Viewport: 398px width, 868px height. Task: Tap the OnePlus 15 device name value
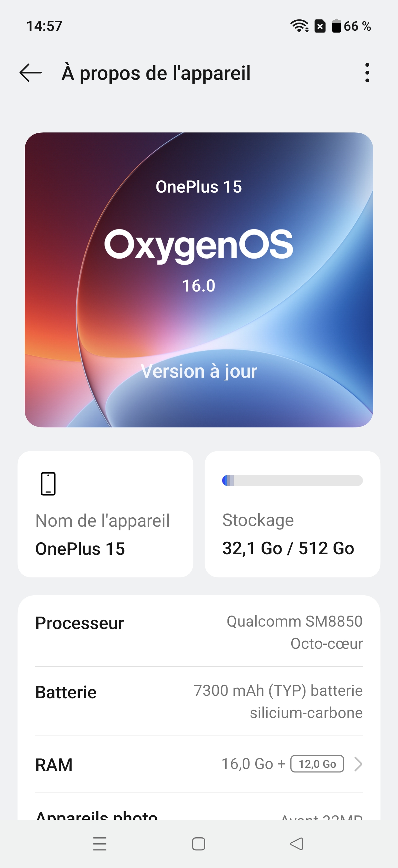(80, 549)
